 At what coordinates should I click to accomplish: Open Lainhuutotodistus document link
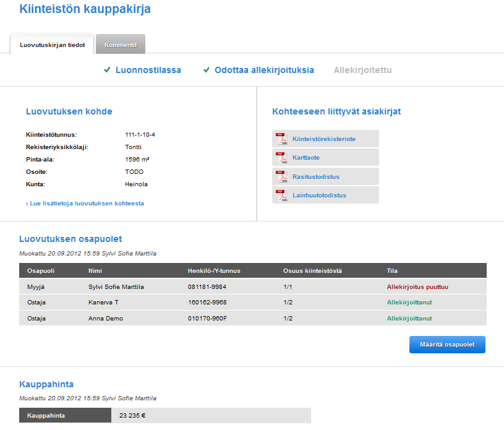[319, 196]
